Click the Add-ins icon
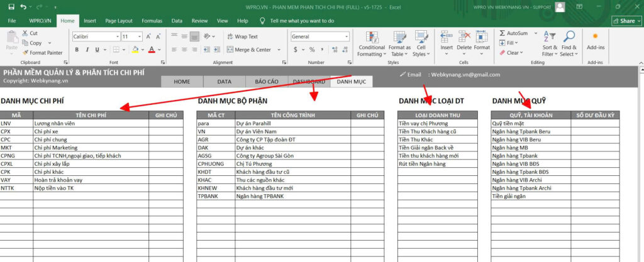Image resolution: width=644 pixels, height=262 pixels. (595, 40)
